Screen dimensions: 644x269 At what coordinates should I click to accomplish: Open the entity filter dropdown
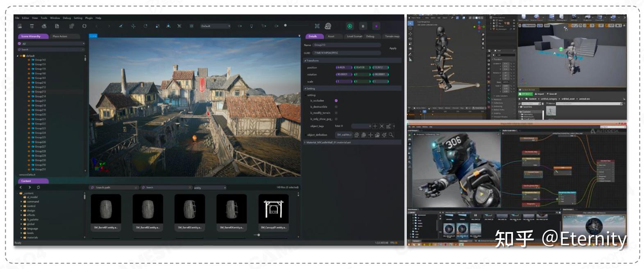coord(209,188)
